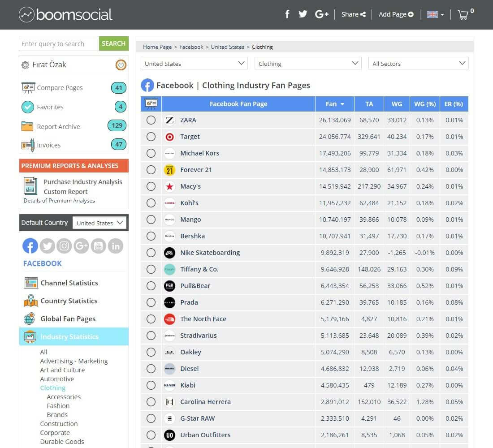
Task: Open the Carolina Herrera page link
Action: click(205, 402)
